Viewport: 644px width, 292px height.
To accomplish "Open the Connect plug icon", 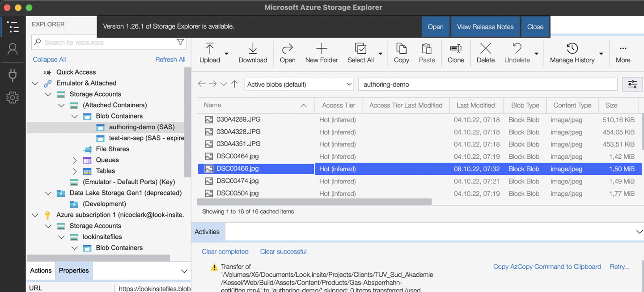I will (x=13, y=75).
